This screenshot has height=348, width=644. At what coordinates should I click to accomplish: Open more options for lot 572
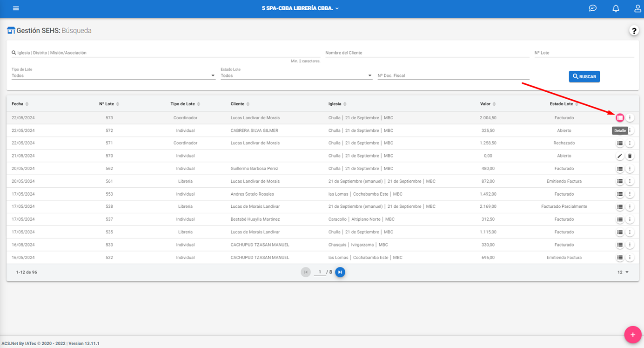click(x=630, y=131)
